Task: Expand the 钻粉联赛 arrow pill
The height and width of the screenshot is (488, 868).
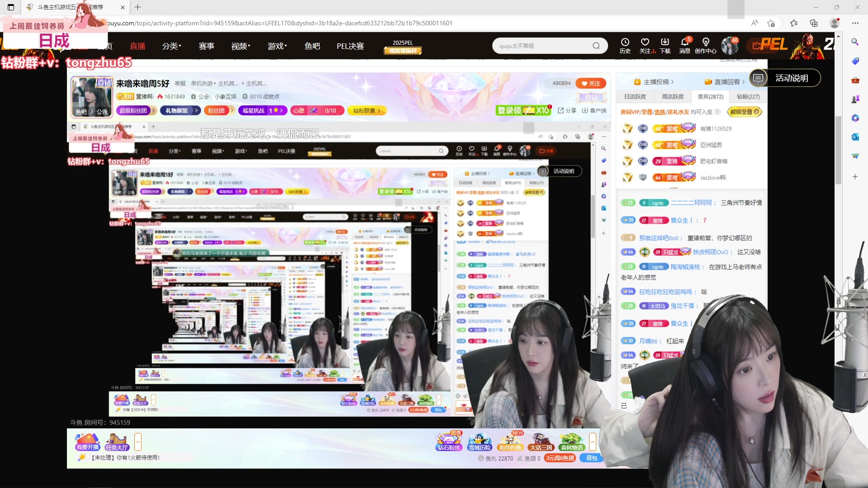Action: pyautogui.click(x=367, y=110)
